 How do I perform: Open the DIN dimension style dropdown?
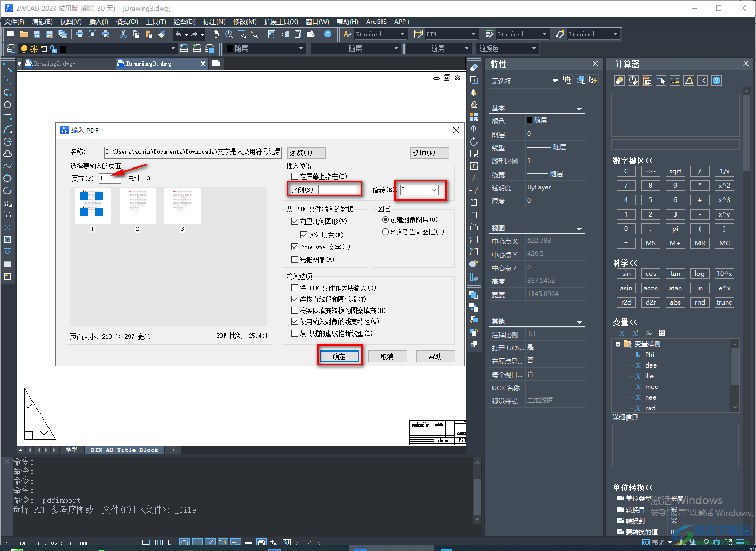click(473, 34)
